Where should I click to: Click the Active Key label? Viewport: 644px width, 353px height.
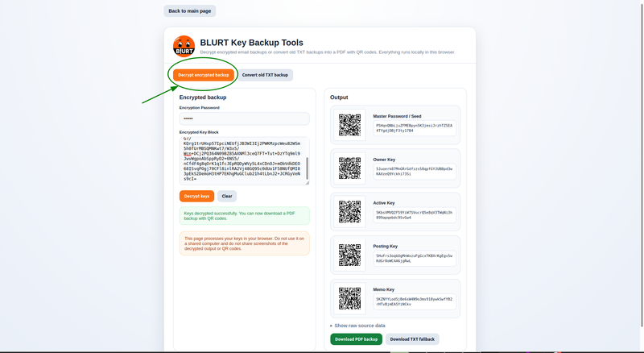pos(384,203)
